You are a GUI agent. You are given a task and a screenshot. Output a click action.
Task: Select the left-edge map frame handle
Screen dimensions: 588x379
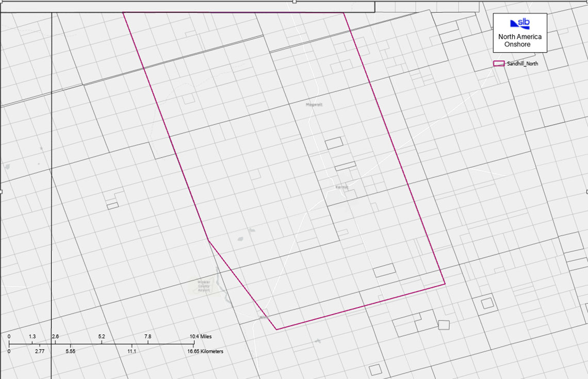coord(1,191)
